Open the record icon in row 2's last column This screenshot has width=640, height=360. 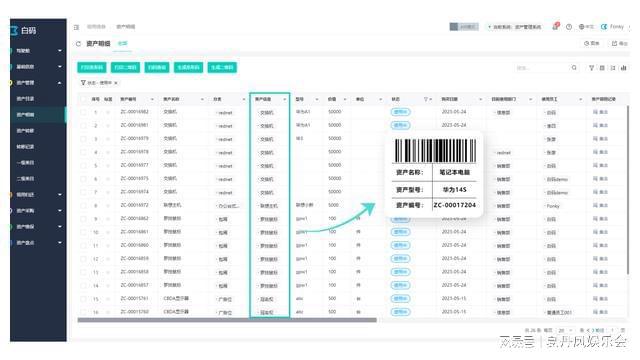pyautogui.click(x=596, y=126)
